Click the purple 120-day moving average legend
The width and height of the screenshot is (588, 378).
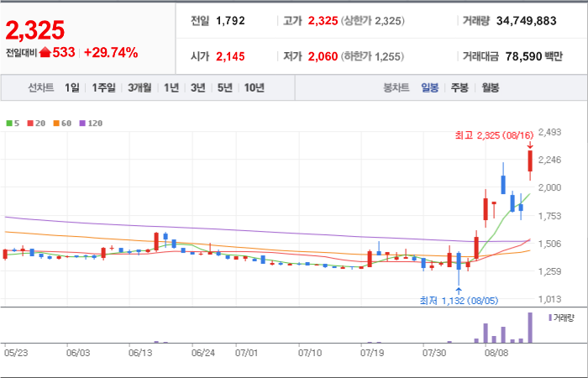[91, 123]
